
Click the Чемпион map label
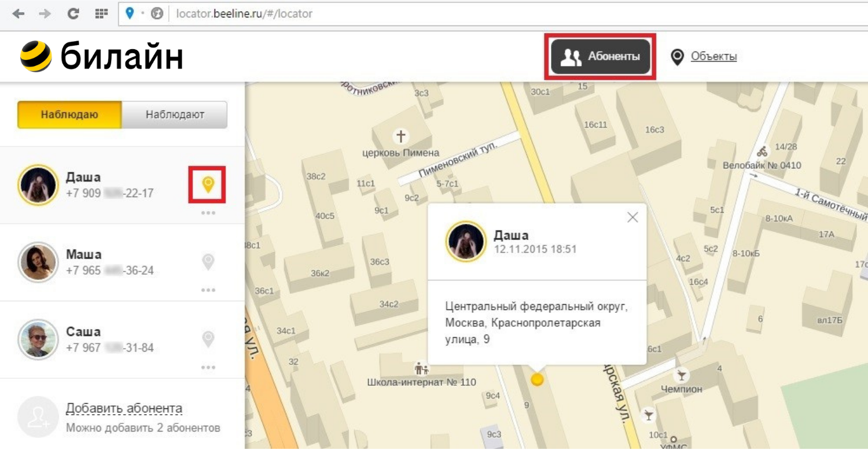click(x=682, y=389)
